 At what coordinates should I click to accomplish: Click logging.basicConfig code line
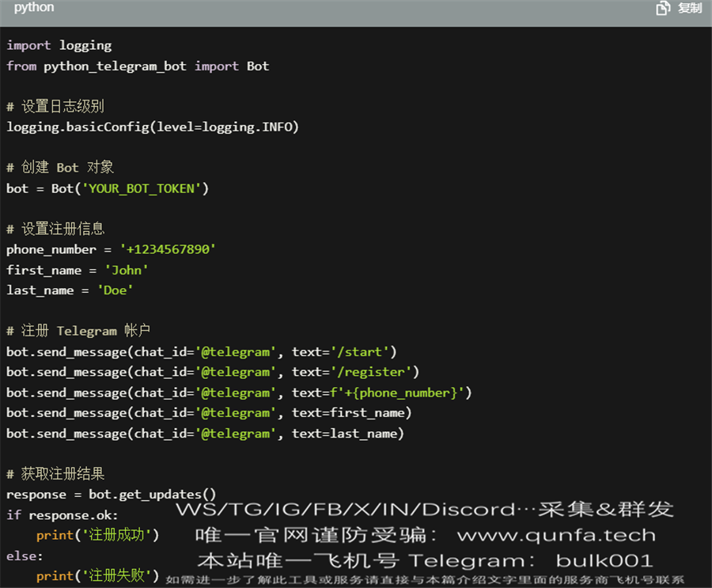coord(153,127)
